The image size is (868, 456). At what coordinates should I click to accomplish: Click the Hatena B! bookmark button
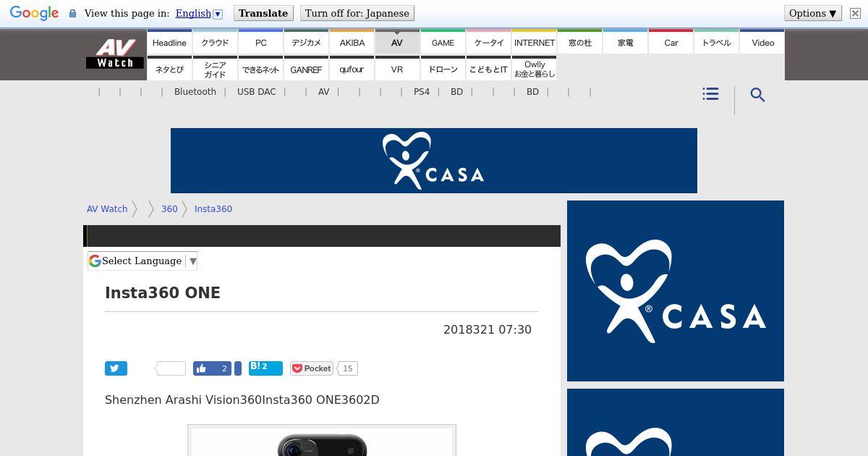coord(265,368)
